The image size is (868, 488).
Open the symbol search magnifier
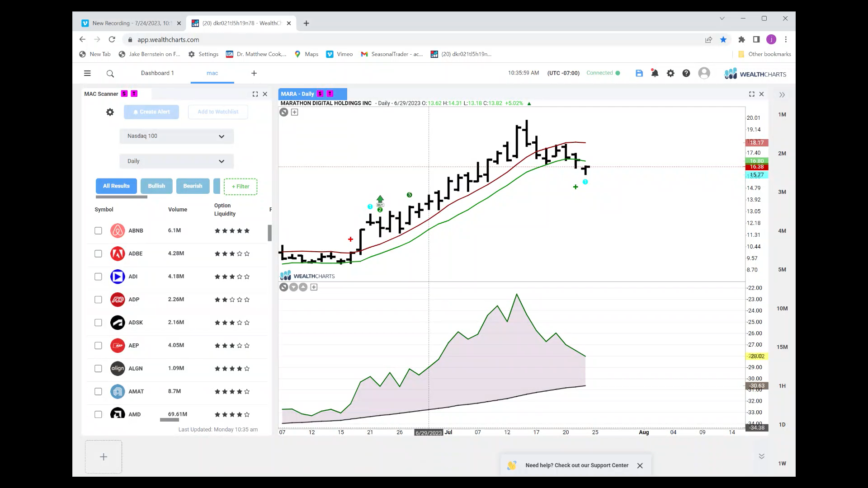pyautogui.click(x=110, y=74)
